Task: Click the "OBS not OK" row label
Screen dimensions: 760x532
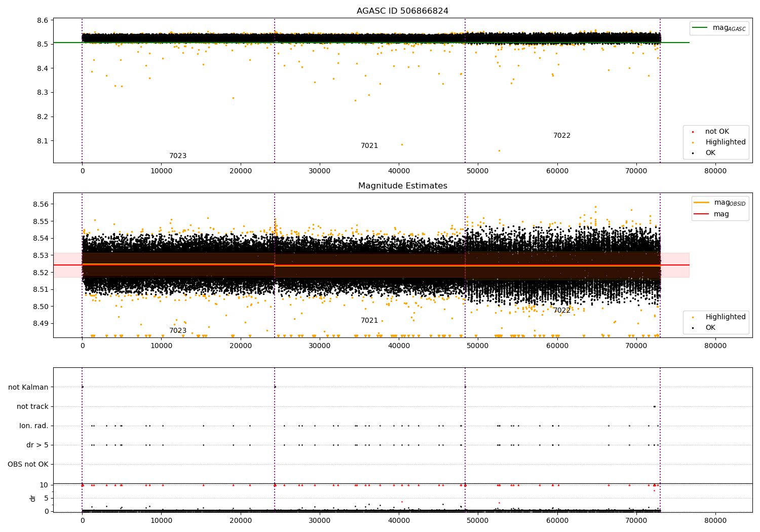Action: point(28,465)
